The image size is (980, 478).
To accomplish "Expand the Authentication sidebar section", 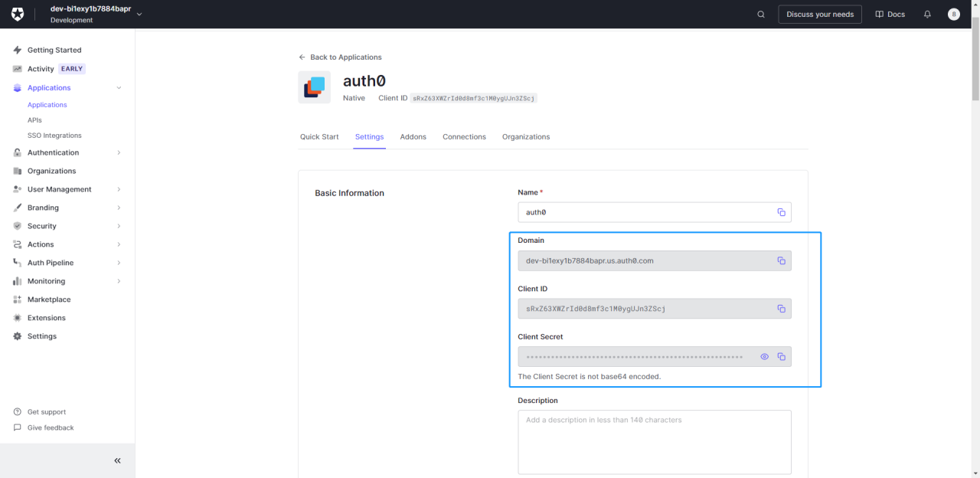I will tap(119, 152).
